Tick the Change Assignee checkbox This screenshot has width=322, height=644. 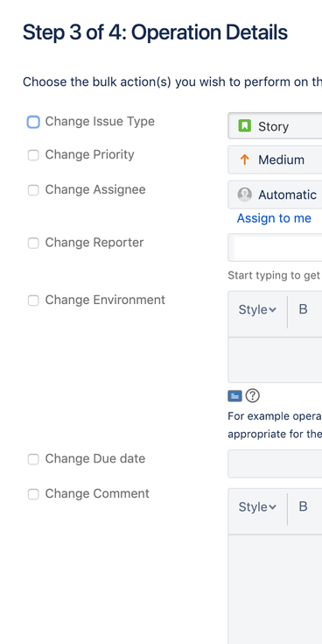(x=33, y=190)
